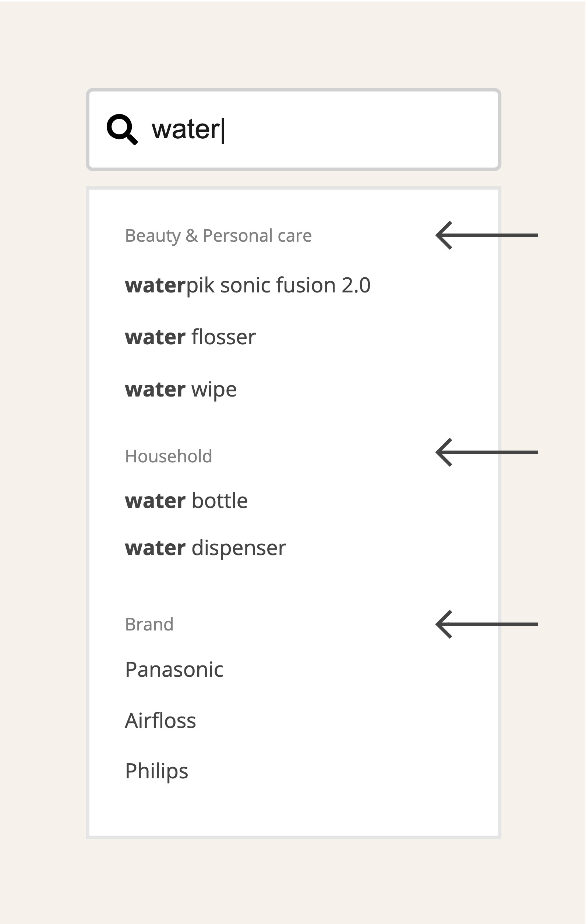Click the 'Household' category heading
The width and height of the screenshot is (586, 924).
(169, 456)
